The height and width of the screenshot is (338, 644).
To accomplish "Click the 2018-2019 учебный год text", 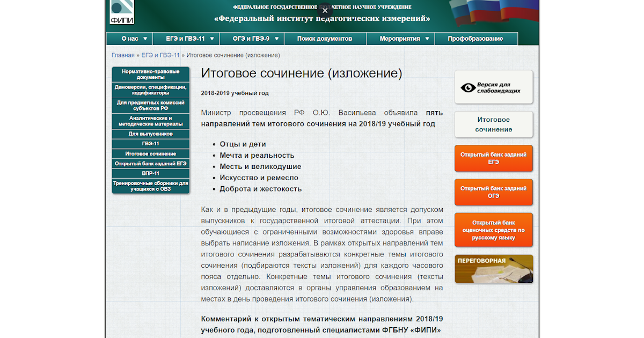I will point(235,93).
